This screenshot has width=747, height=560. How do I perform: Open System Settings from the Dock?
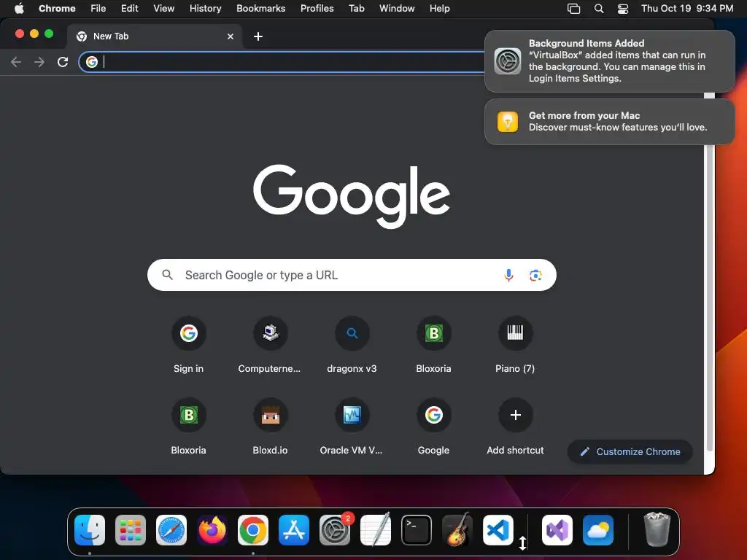tap(334, 530)
